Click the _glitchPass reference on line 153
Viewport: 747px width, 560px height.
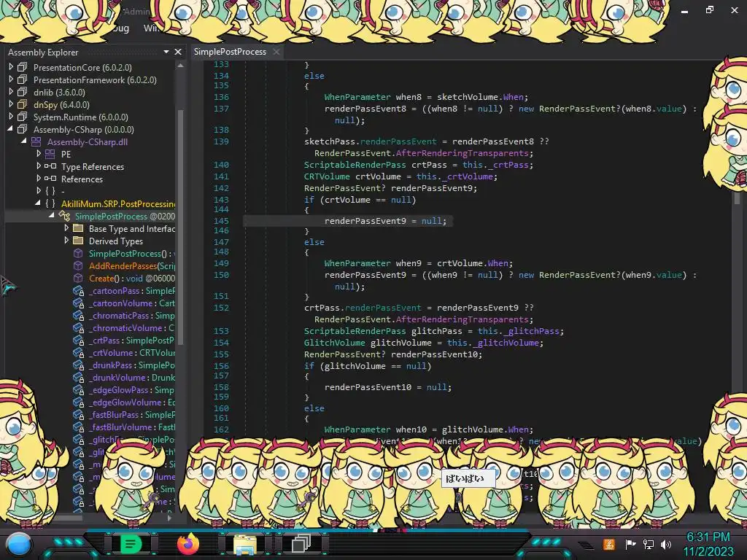[531, 331]
